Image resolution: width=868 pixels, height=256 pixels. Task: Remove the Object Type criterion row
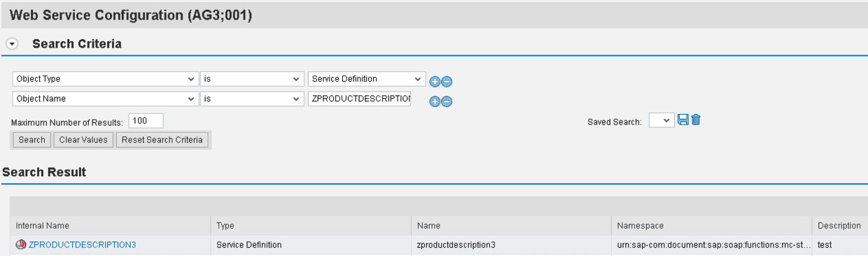pos(447,81)
